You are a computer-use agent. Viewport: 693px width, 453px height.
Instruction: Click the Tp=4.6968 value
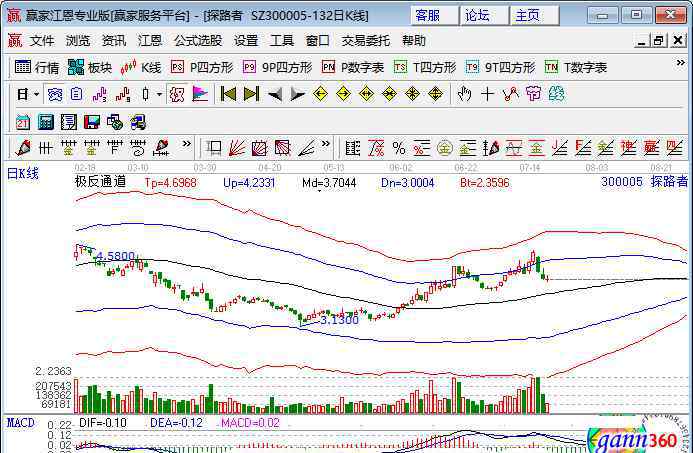(171, 183)
